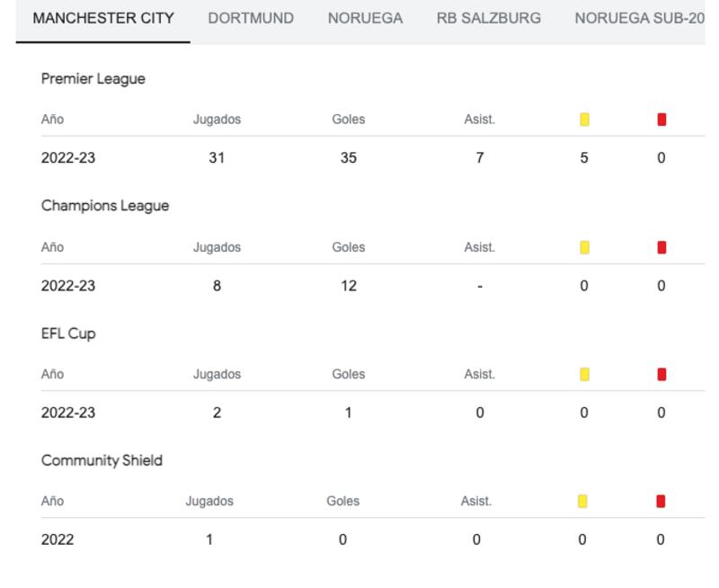The image size is (719, 588).
Task: Show the Noruega Sub-20 tab
Action: 639,18
